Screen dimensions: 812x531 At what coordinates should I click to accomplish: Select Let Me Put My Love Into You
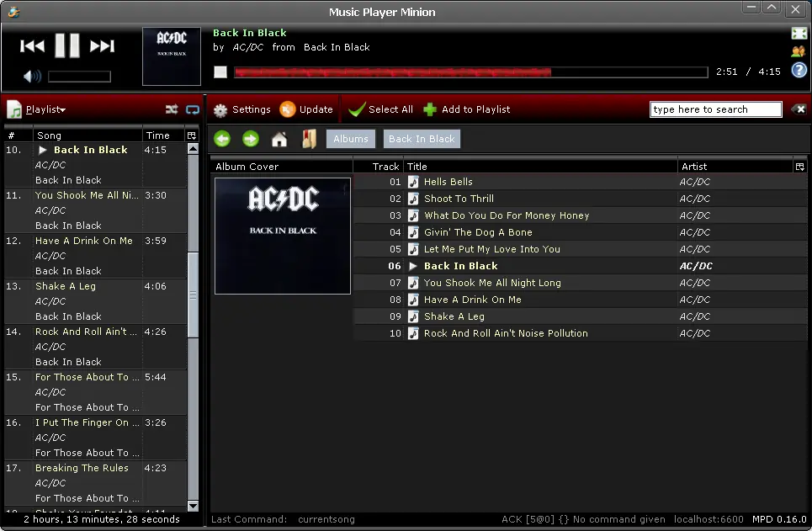tap(492, 249)
